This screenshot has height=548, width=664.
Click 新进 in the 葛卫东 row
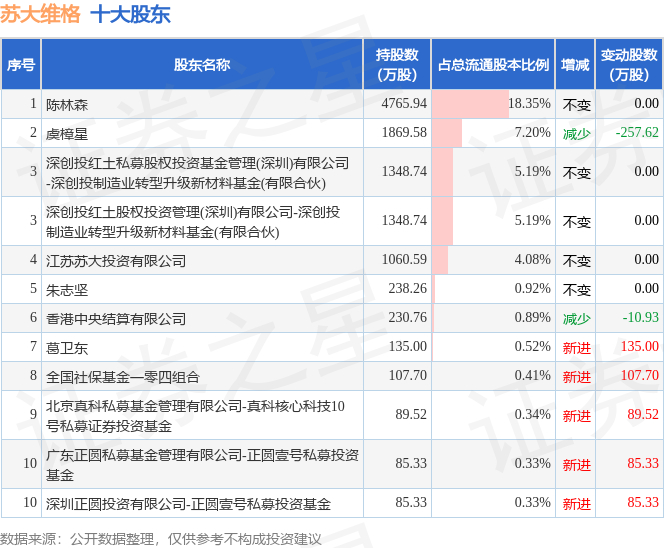pyautogui.click(x=576, y=348)
